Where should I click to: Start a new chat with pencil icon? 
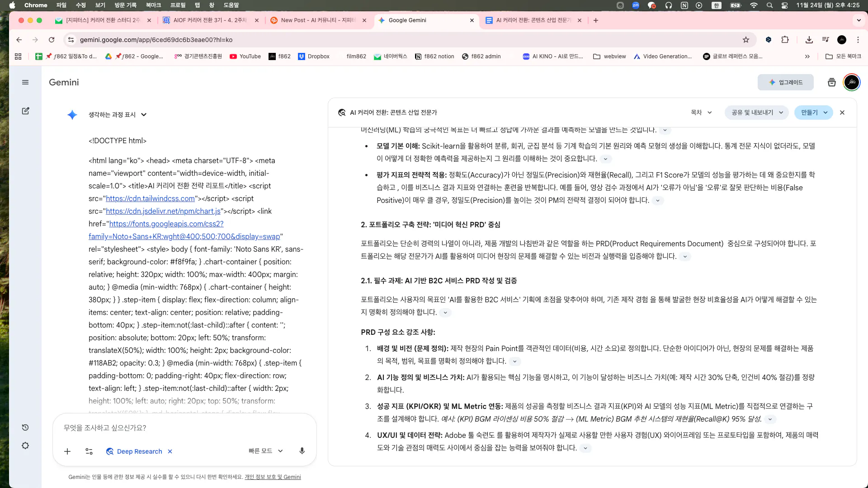pos(25,111)
